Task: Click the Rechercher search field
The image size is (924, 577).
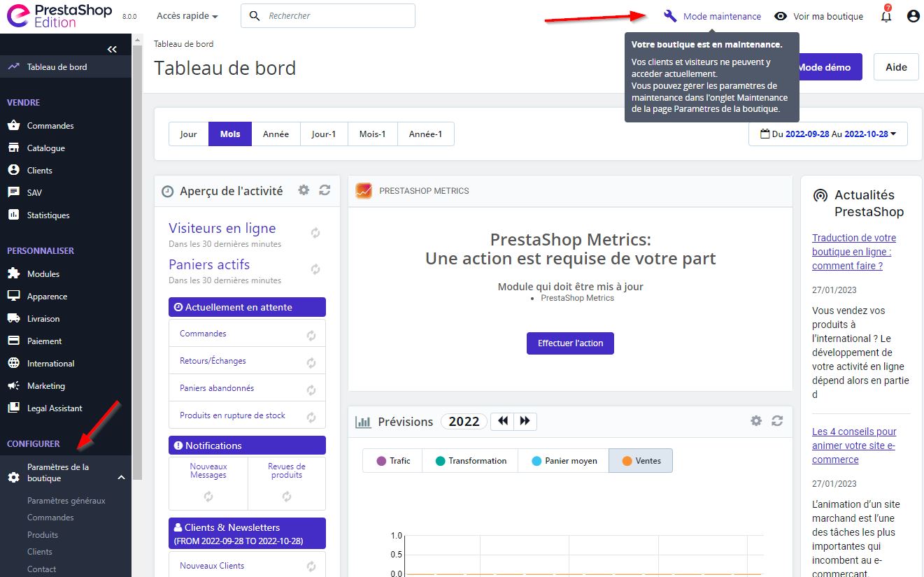Action: click(x=328, y=16)
